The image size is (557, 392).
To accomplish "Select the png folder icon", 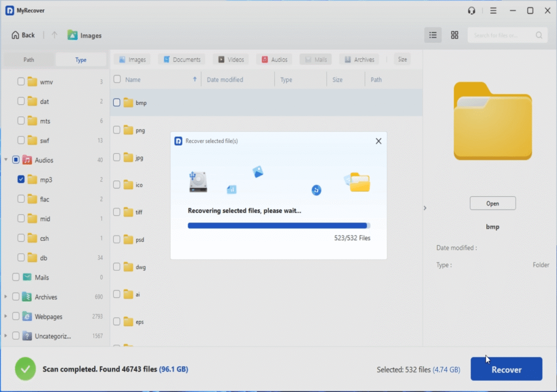I will [x=128, y=130].
